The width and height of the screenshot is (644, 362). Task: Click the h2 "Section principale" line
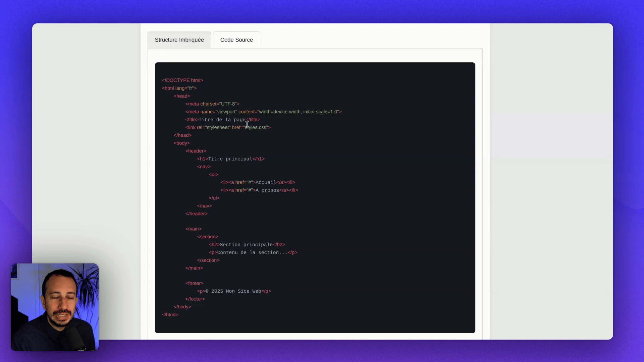coord(247,245)
